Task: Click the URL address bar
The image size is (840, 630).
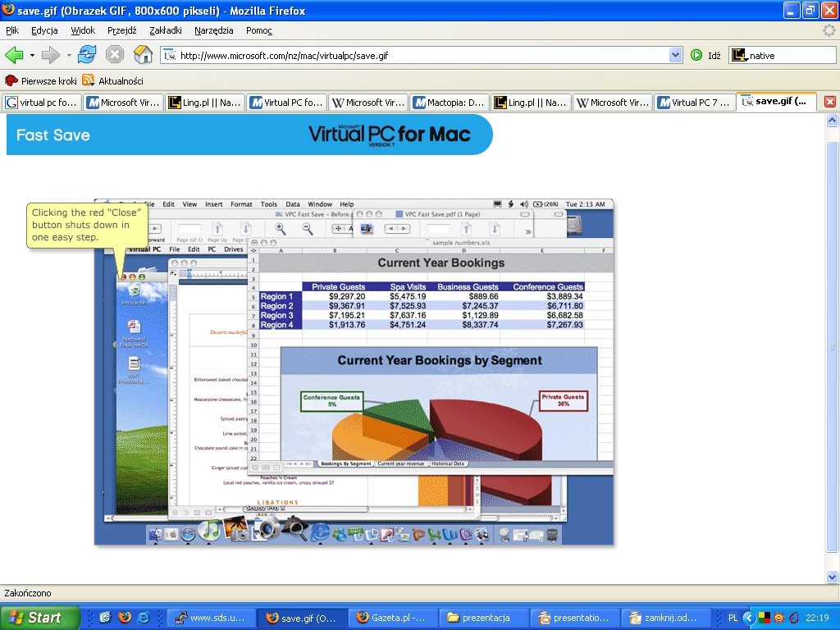Action: click(x=422, y=55)
